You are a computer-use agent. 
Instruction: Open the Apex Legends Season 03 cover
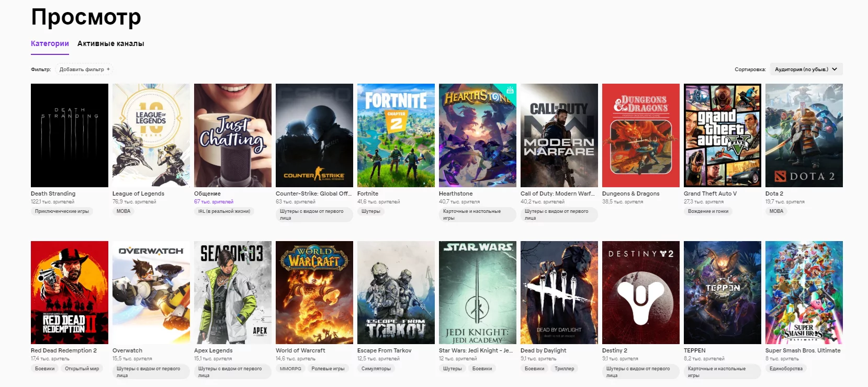pos(233,292)
